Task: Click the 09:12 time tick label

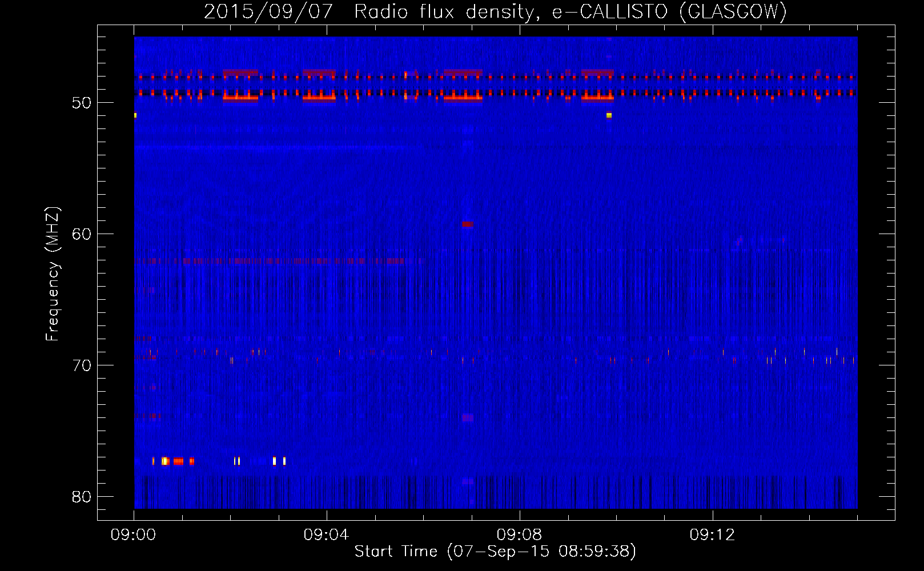Action: (712, 535)
